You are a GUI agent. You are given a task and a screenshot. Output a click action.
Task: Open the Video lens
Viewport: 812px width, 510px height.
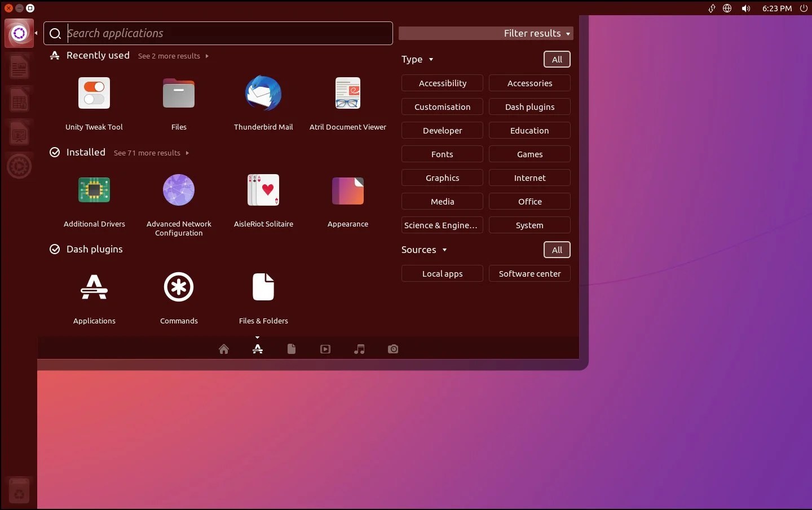coord(325,349)
